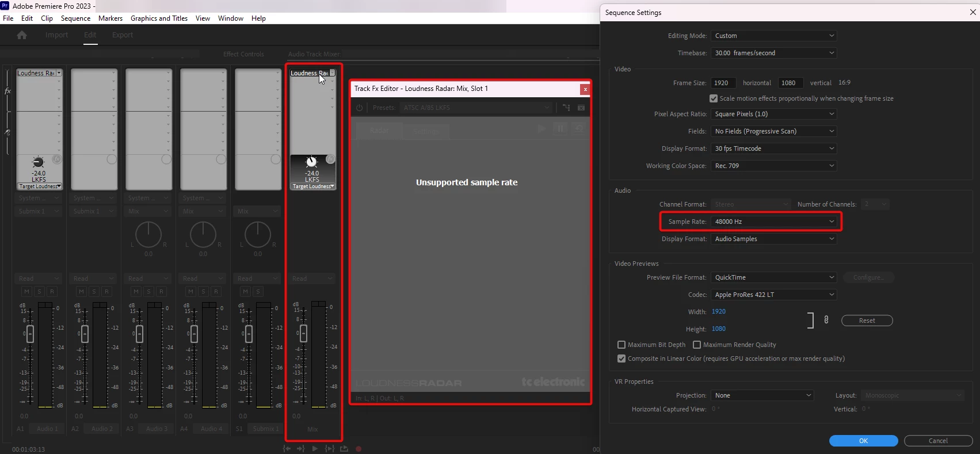Click the red Record button in the mixer
This screenshot has height=454, width=980.
tap(359, 449)
